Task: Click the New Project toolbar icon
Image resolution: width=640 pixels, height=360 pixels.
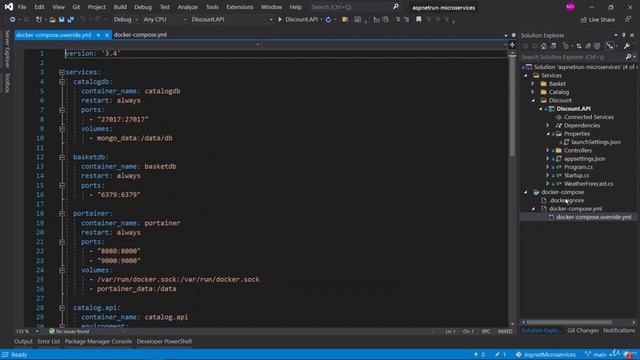Action: coord(39,19)
